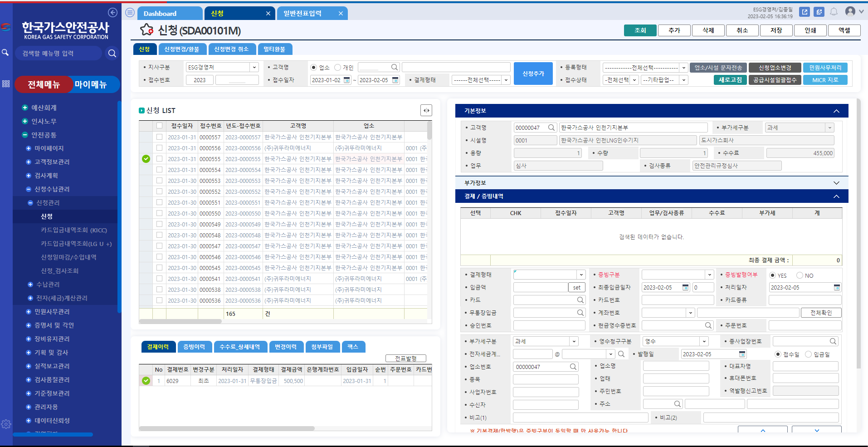Collapse the sidebar with the arrow icon
This screenshot has width=868, height=447.
tap(112, 13)
